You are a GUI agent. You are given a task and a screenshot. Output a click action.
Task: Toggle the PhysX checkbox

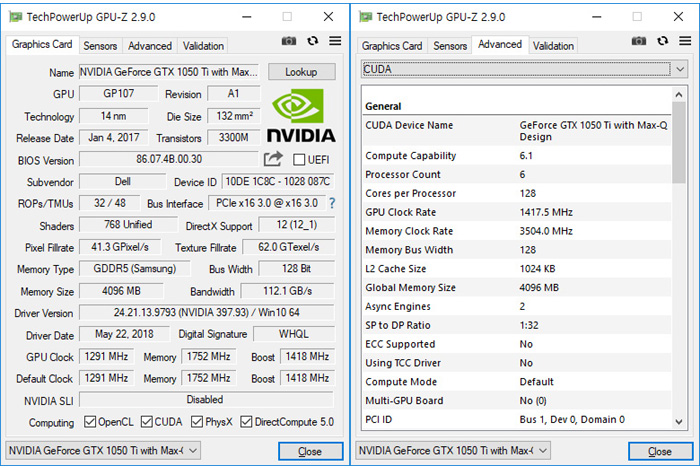pyautogui.click(x=197, y=422)
